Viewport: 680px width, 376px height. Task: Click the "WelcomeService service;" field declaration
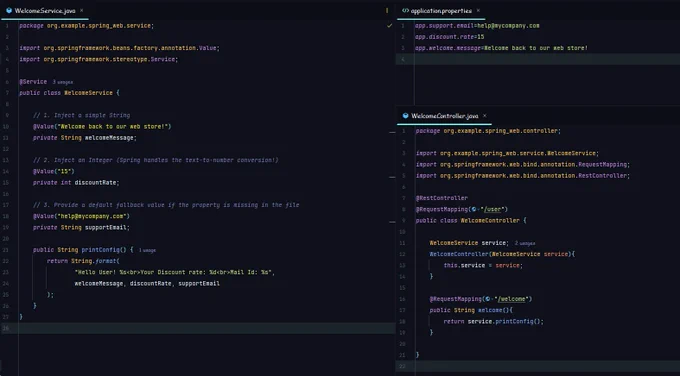(x=469, y=243)
